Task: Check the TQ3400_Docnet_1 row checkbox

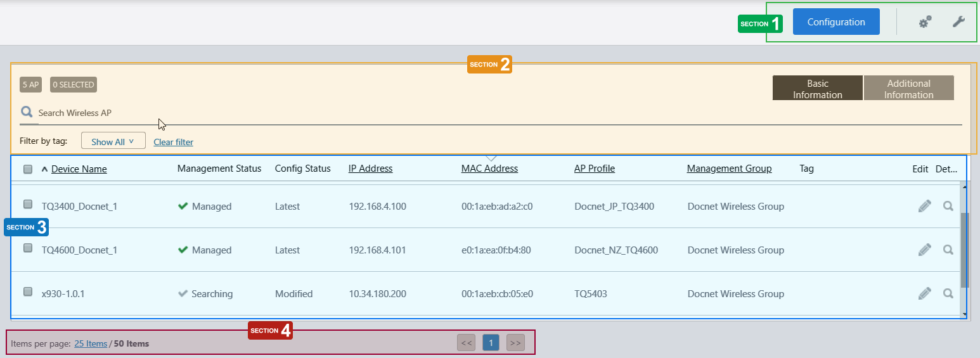Action: pyautogui.click(x=28, y=204)
